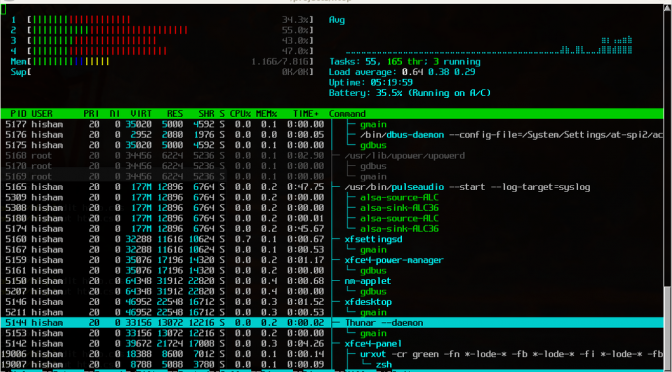Click the CPU 2 usage bar meter

click(x=162, y=30)
